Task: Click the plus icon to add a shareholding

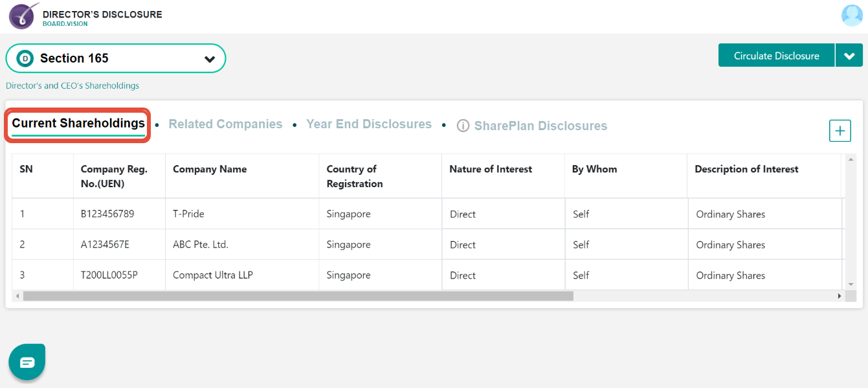Action: coord(840,130)
